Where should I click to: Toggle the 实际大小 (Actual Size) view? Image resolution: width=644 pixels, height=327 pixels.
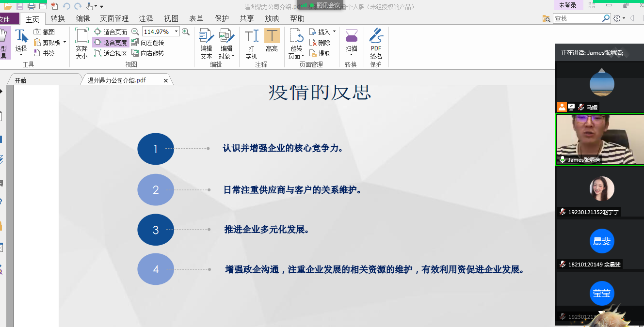pyautogui.click(x=81, y=43)
